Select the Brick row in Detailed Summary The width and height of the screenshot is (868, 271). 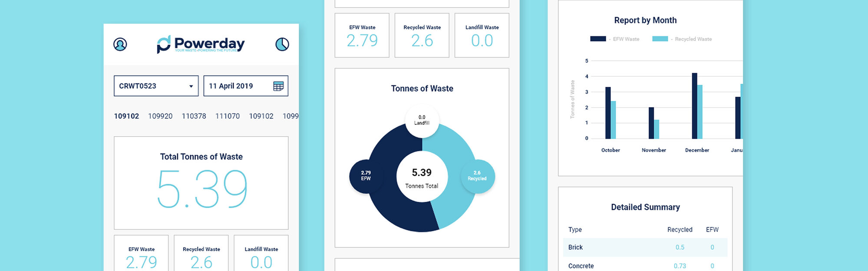pos(645,247)
